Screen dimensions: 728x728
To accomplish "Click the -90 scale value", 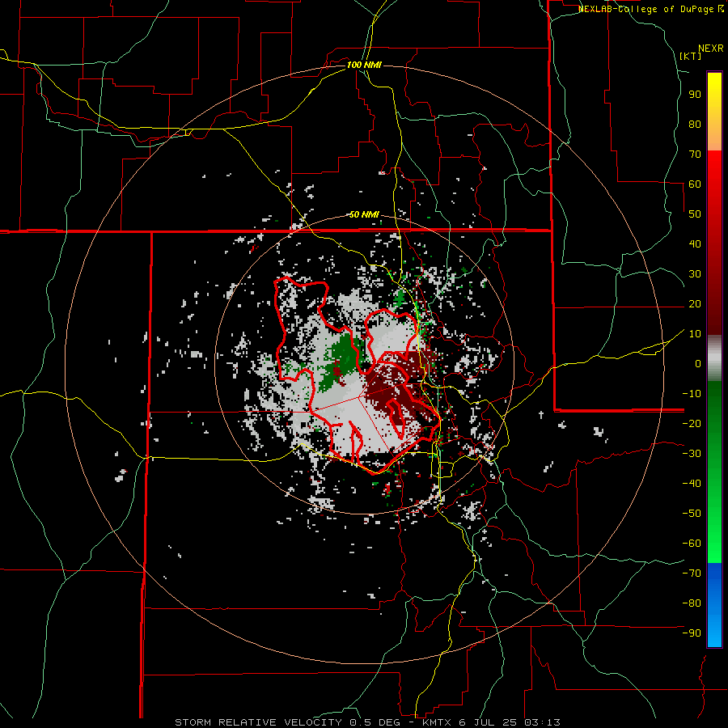I will [x=692, y=633].
